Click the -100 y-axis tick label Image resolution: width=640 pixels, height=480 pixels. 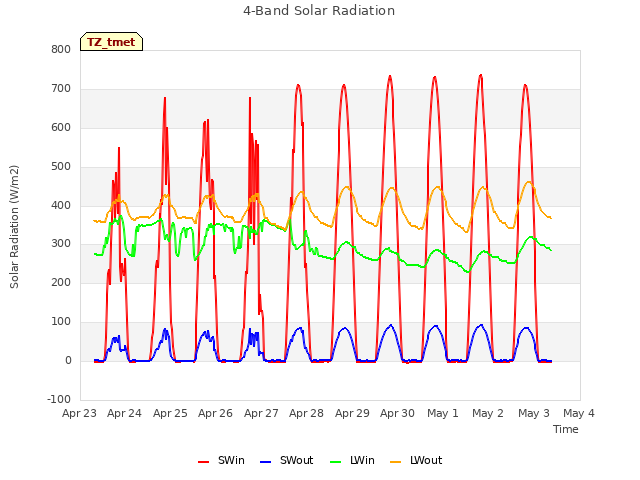point(59,399)
